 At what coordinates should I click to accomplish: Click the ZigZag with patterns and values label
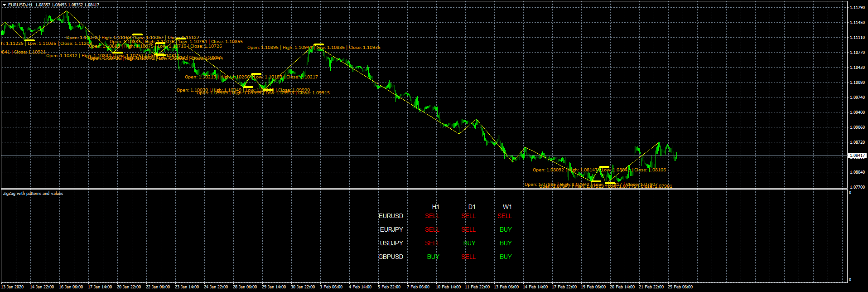pyautogui.click(x=33, y=194)
